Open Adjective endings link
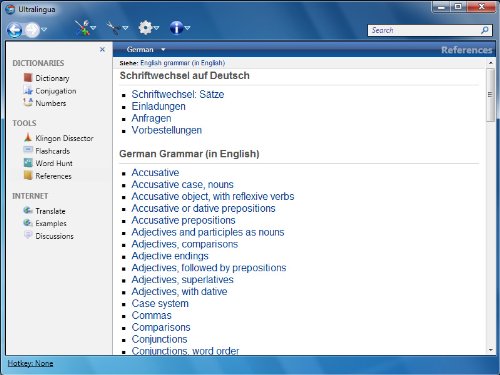 point(170,256)
